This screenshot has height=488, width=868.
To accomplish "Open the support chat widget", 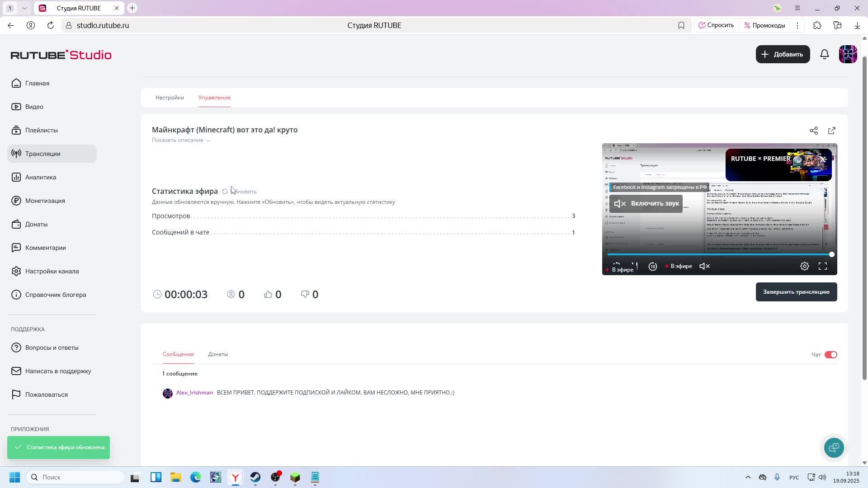I will 834,448.
